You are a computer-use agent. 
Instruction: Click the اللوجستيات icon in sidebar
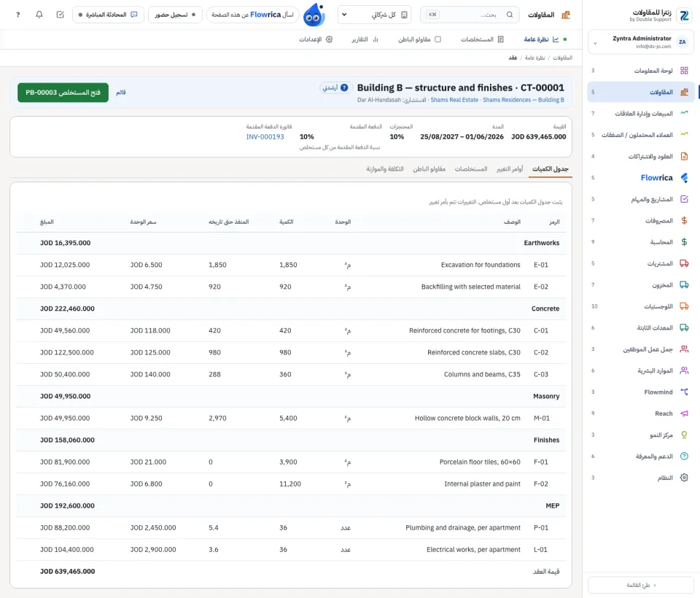pyautogui.click(x=684, y=306)
